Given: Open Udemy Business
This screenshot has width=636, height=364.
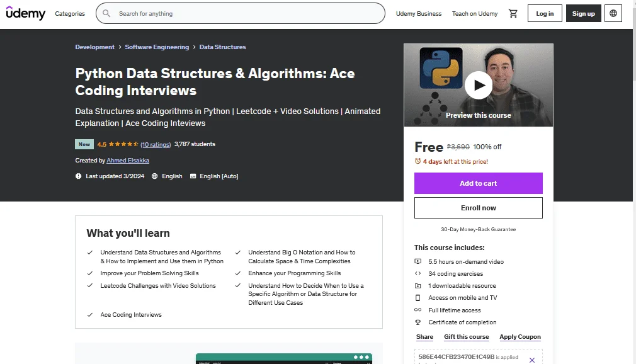Looking at the screenshot, I should [419, 13].
